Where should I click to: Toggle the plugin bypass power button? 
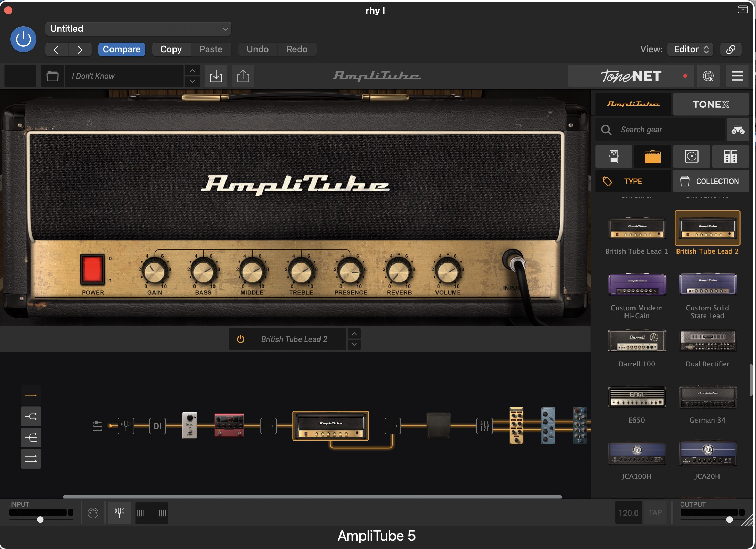[x=23, y=39]
